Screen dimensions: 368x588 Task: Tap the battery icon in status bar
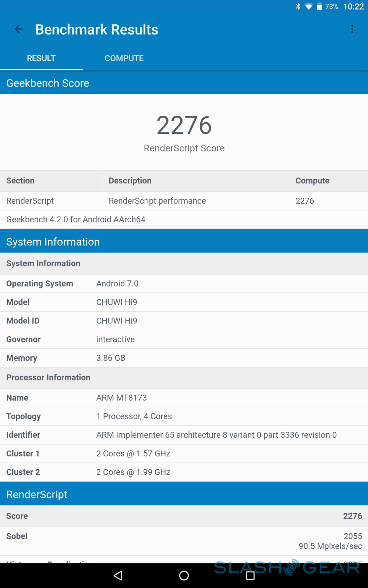pyautogui.click(x=319, y=7)
